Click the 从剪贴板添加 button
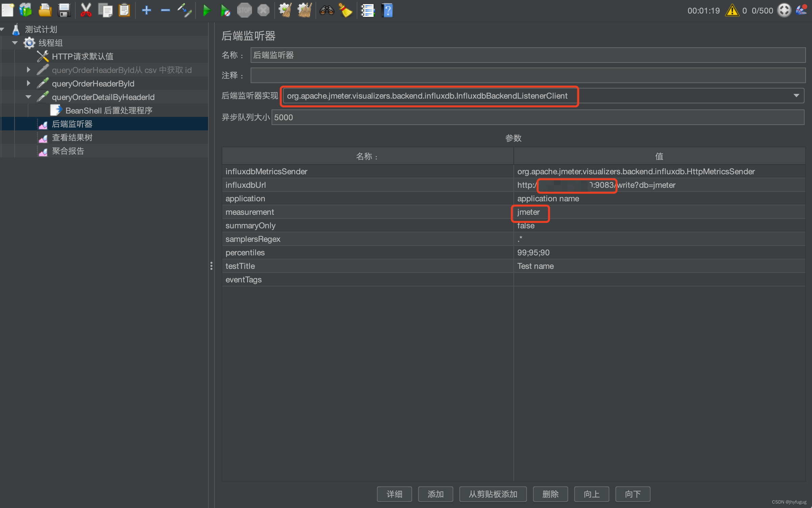 click(493, 494)
